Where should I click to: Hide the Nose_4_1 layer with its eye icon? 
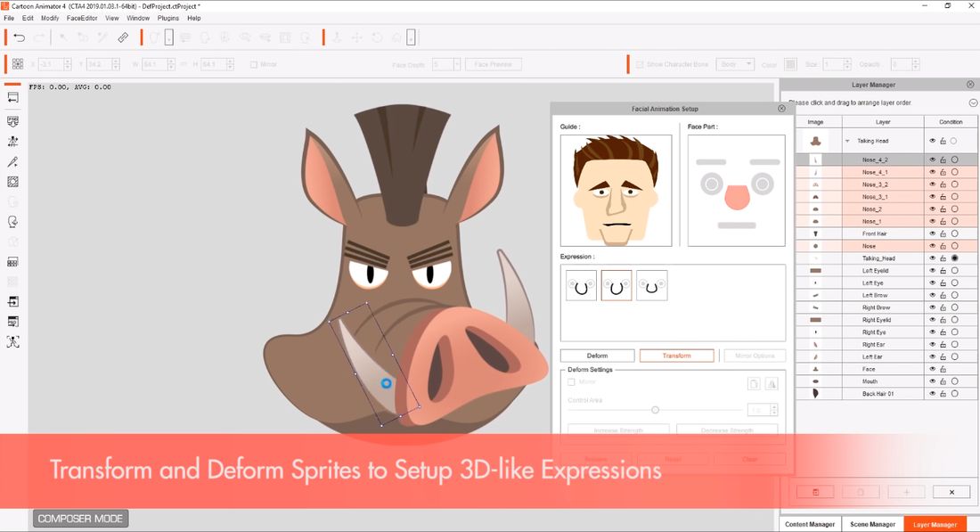tap(933, 172)
